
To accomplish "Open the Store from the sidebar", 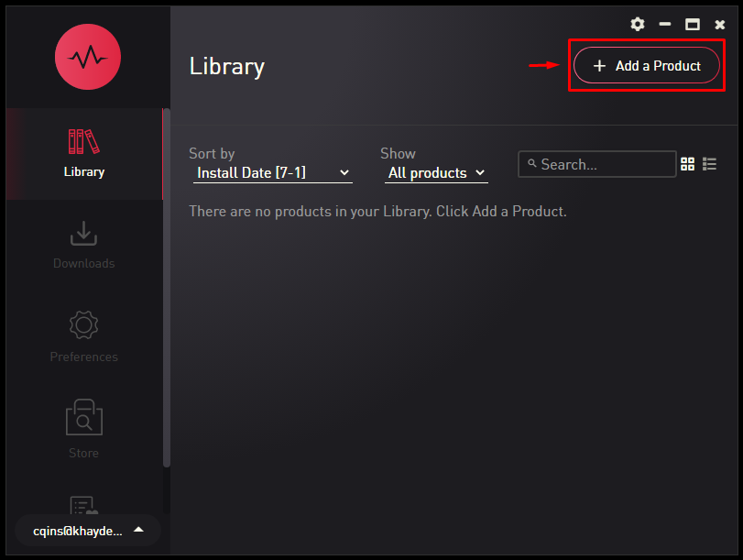I will point(84,429).
